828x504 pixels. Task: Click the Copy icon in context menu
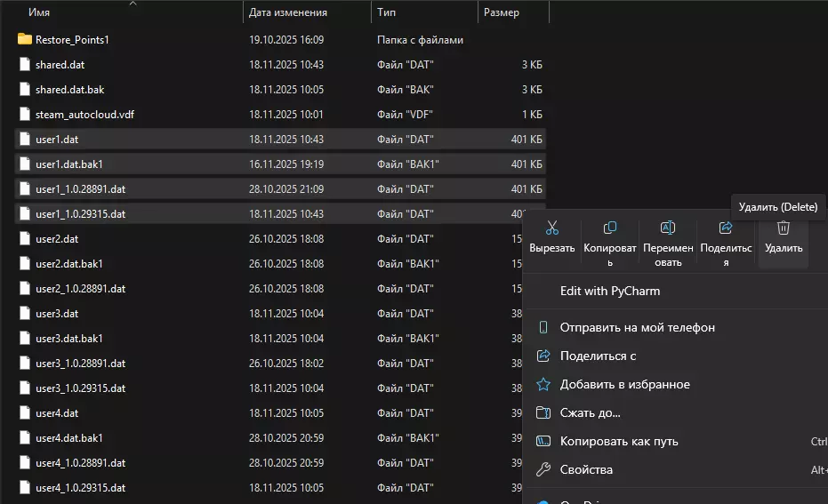610,228
